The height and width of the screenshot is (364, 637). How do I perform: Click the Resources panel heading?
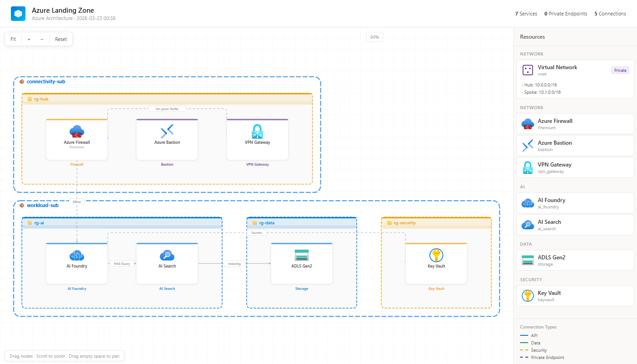pos(532,37)
